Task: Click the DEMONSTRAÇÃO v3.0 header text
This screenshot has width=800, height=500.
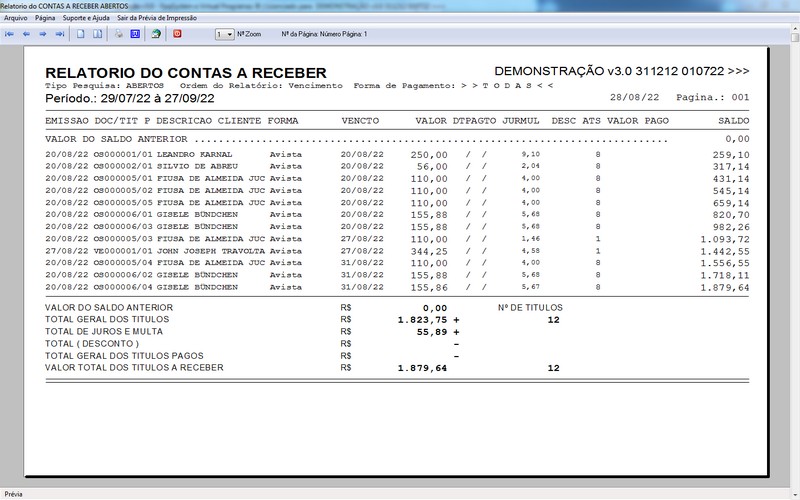Action: [x=621, y=71]
